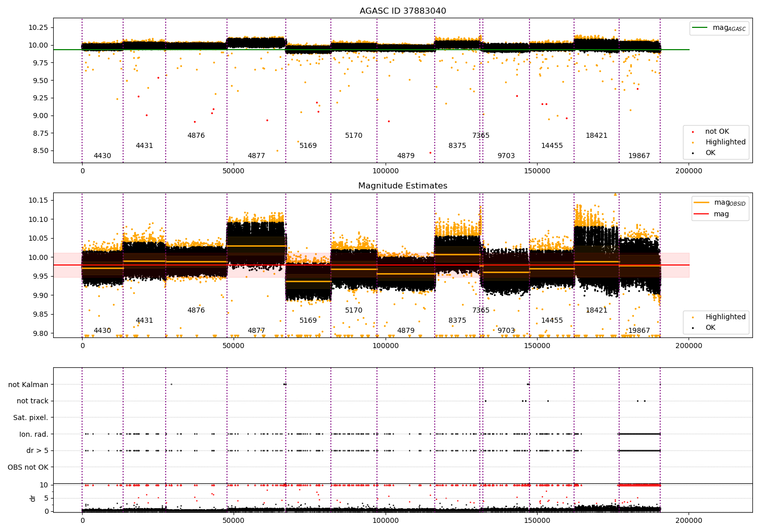Click obsid label 4431 in top panel

pos(144,146)
